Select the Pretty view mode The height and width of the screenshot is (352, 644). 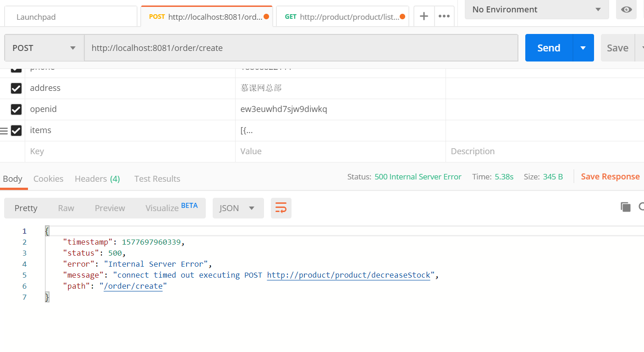point(26,208)
